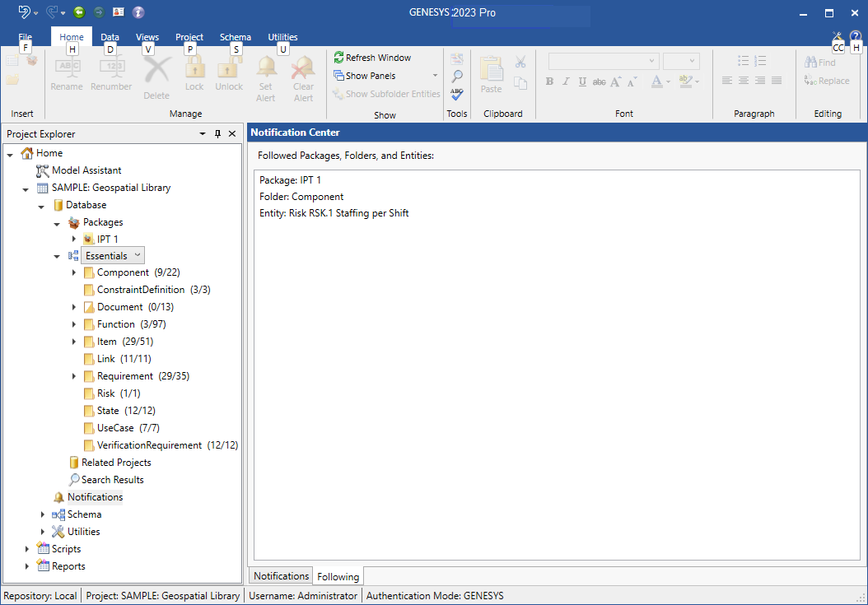Open the font family combo box
The image size is (868, 605).
coord(604,61)
